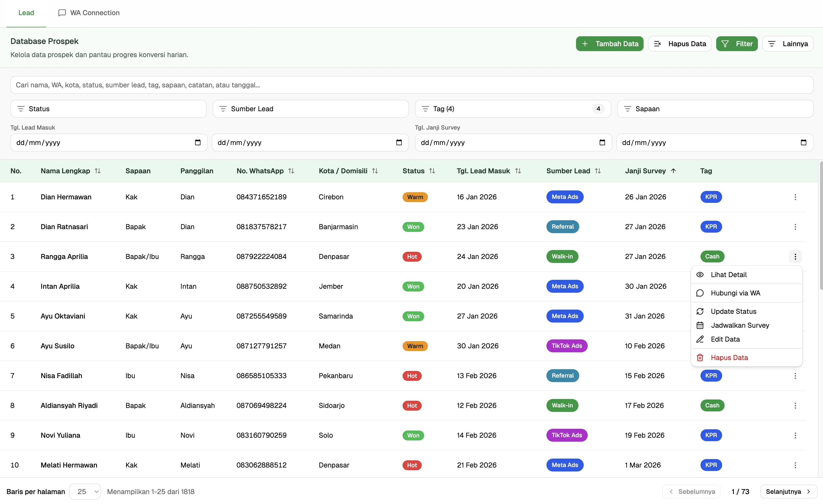Choose Jadwalkan Survey menu option
The width and height of the screenshot is (823, 504).
(x=746, y=325)
